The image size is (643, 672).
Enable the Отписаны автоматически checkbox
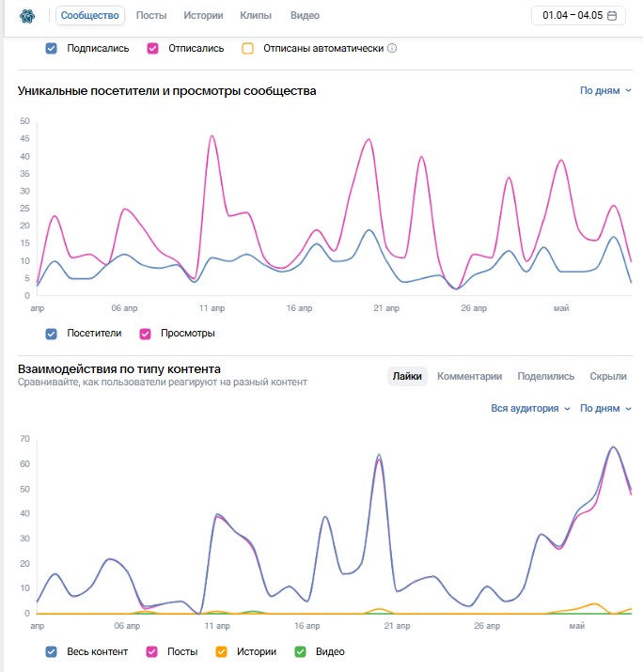247,49
